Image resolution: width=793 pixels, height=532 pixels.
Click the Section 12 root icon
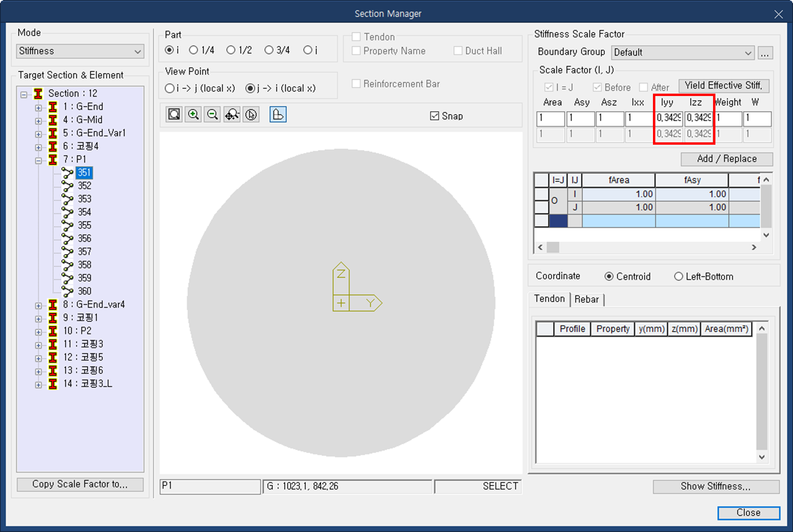click(x=38, y=94)
